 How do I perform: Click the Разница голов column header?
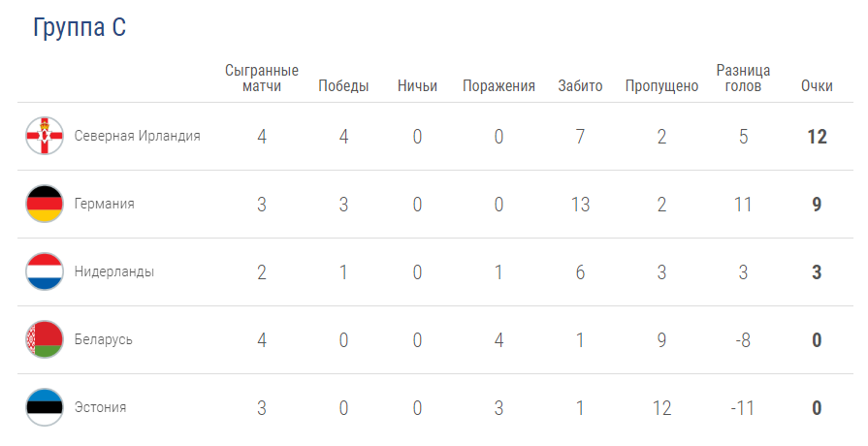click(x=743, y=78)
